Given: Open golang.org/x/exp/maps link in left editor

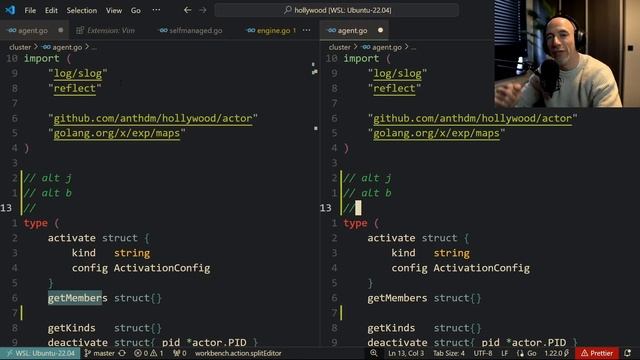Looking at the screenshot, I should click(x=117, y=133).
